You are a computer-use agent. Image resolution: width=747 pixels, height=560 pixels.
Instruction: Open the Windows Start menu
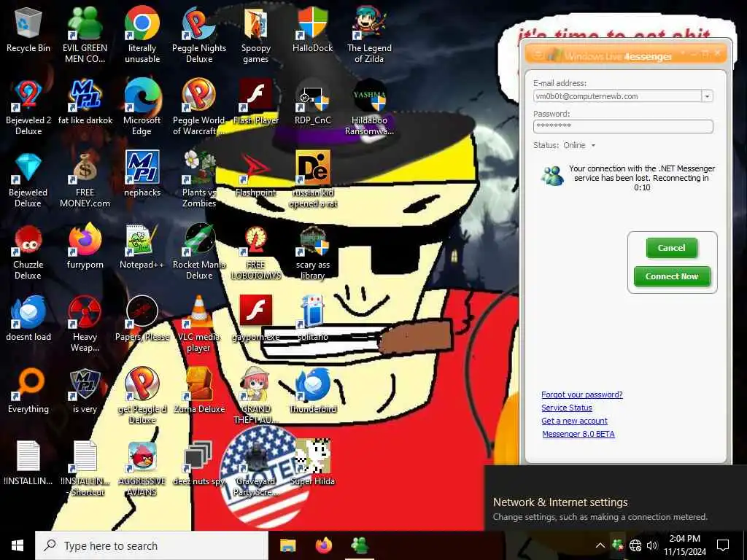[x=18, y=545]
